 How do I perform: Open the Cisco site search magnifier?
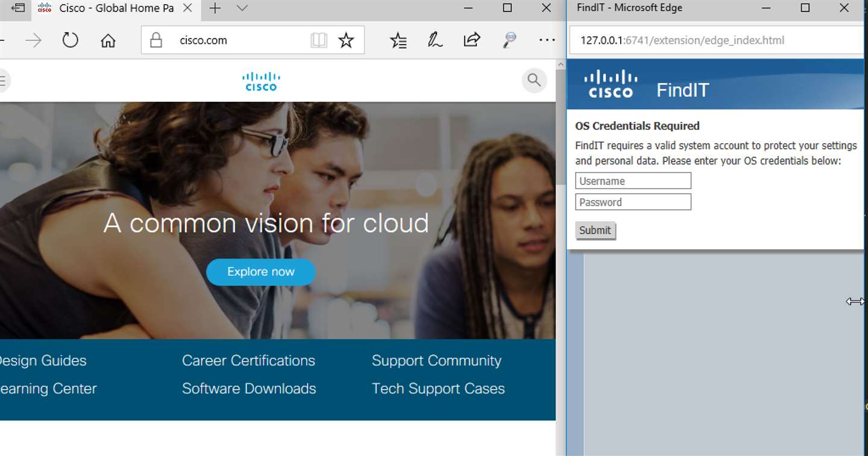coord(534,80)
